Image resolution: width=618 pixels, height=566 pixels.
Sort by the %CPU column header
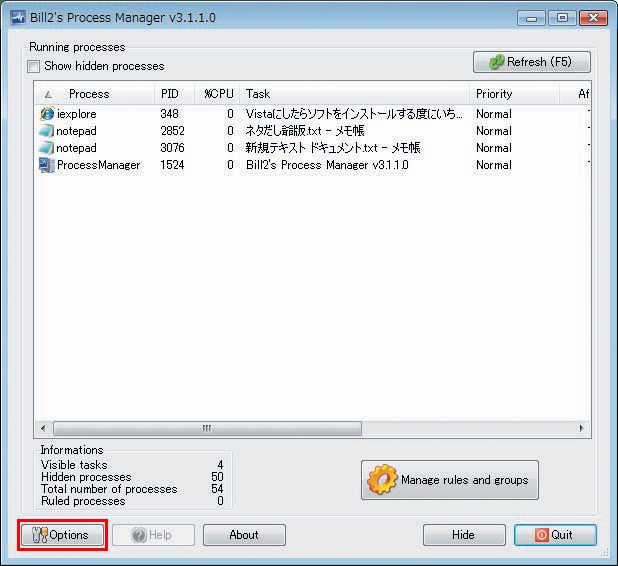pyautogui.click(x=219, y=94)
